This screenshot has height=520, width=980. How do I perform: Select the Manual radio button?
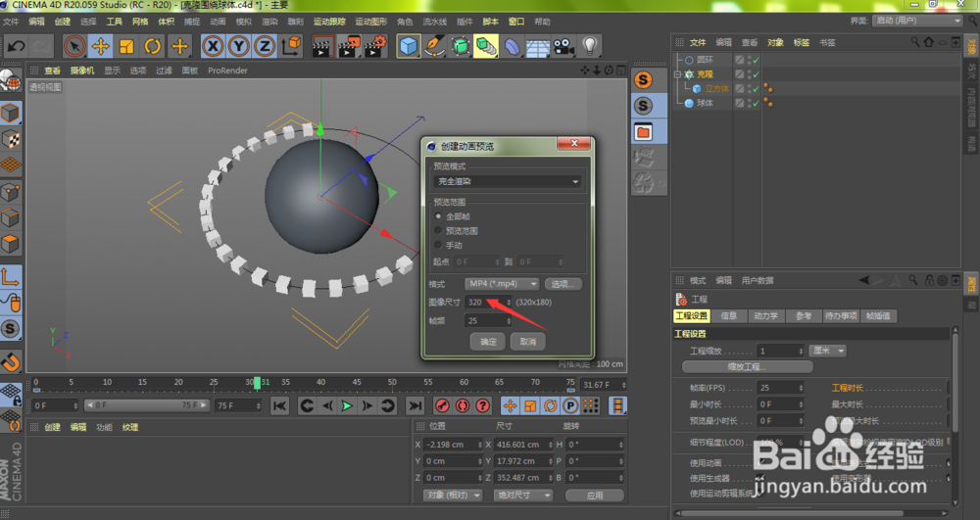click(438, 246)
